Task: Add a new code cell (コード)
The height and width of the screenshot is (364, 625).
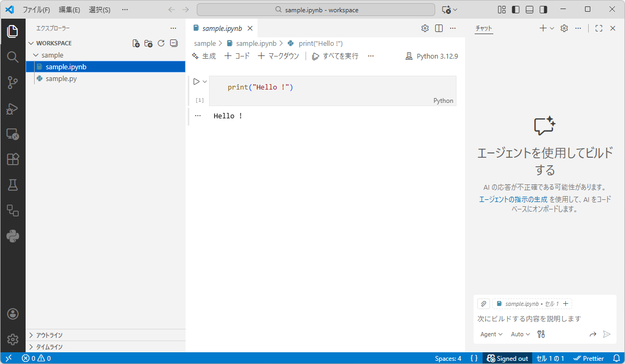Action: (237, 56)
